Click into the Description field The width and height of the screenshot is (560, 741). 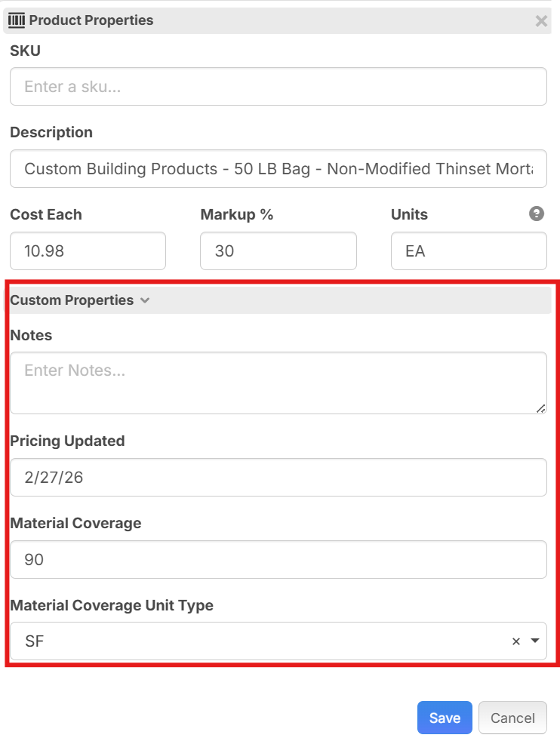[x=278, y=169]
